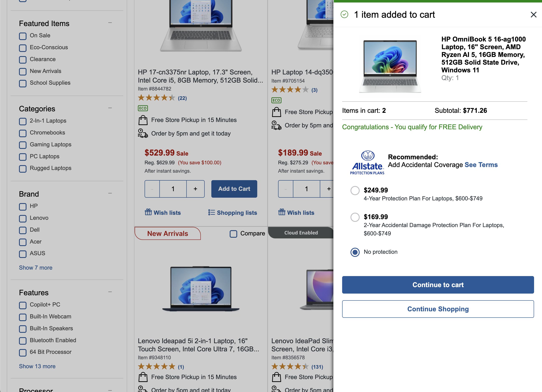
Task: Collapse the Featured Items section
Action: point(110,22)
